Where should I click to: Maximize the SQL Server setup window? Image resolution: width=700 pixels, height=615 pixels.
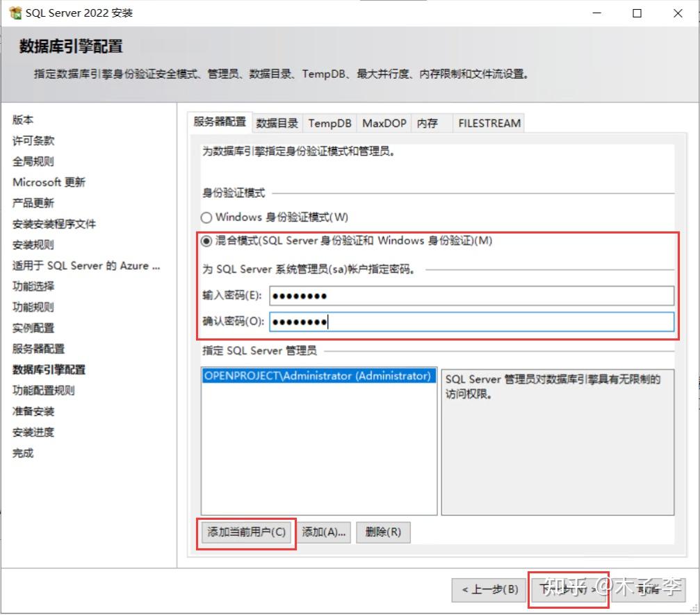click(637, 13)
